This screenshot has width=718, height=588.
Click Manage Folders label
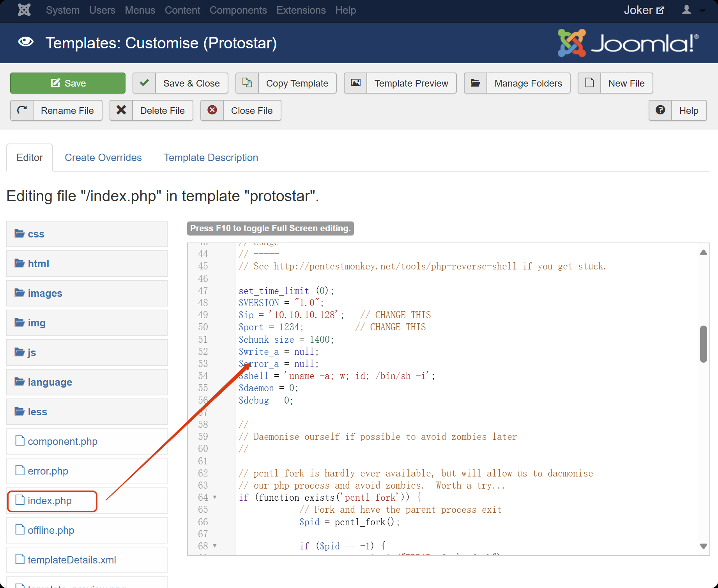528,83
